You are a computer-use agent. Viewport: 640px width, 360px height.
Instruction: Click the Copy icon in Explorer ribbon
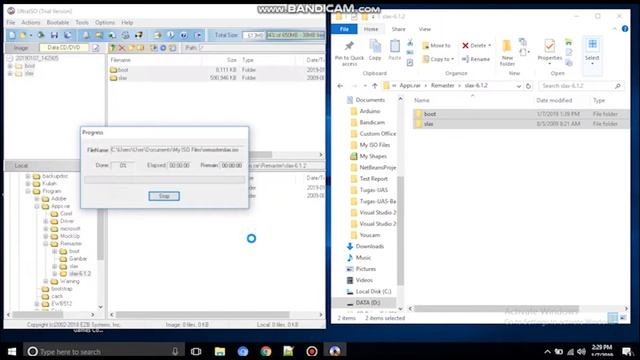(375, 46)
